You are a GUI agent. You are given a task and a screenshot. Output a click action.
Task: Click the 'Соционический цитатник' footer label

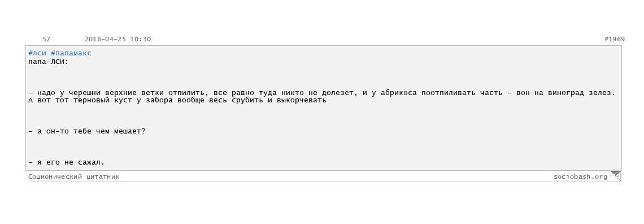(x=73, y=176)
